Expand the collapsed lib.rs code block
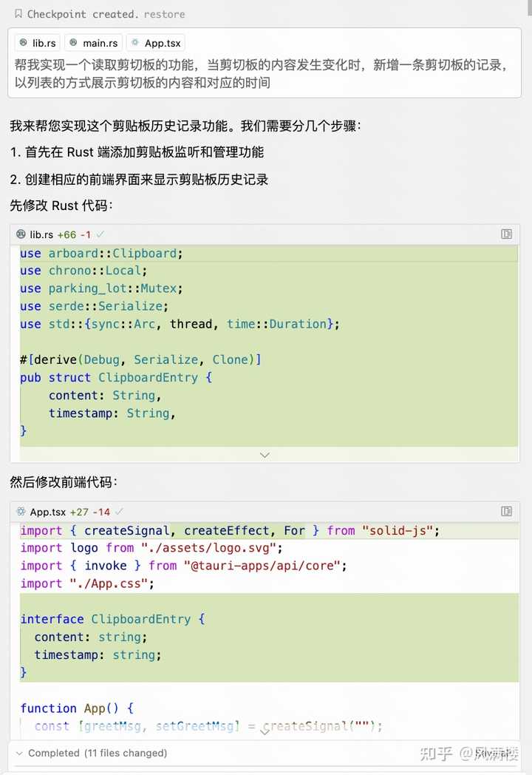532x775 pixels. [x=265, y=454]
